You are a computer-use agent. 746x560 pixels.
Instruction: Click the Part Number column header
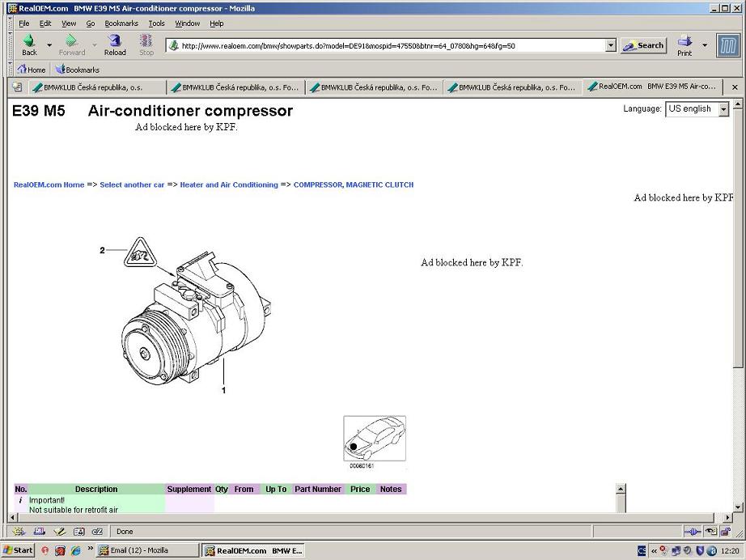[x=318, y=489]
